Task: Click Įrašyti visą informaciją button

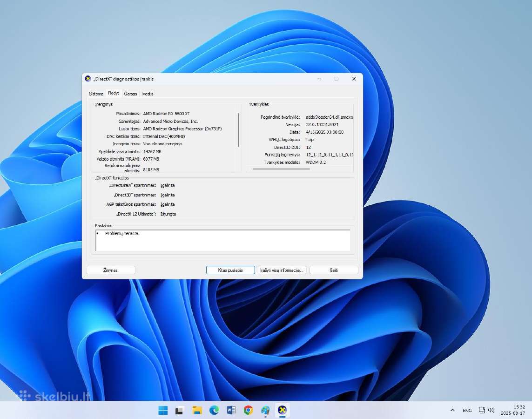Action: click(282, 270)
